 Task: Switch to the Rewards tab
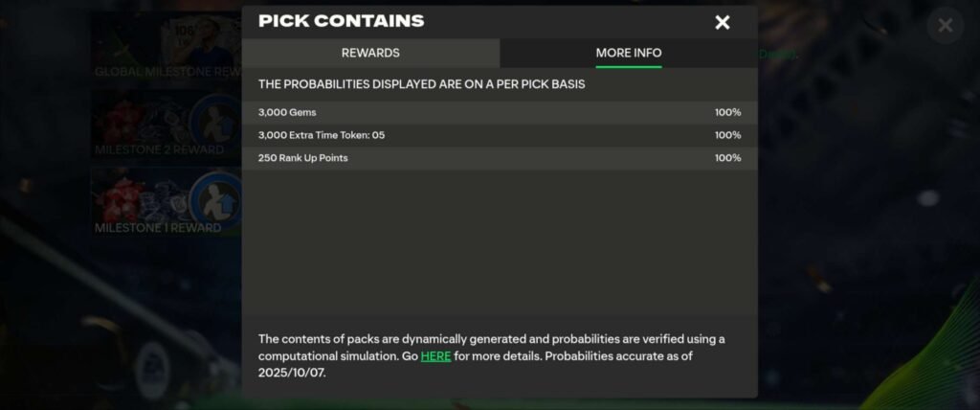370,53
